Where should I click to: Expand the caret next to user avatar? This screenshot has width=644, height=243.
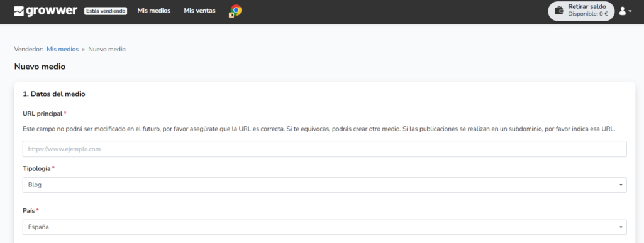(x=630, y=11)
